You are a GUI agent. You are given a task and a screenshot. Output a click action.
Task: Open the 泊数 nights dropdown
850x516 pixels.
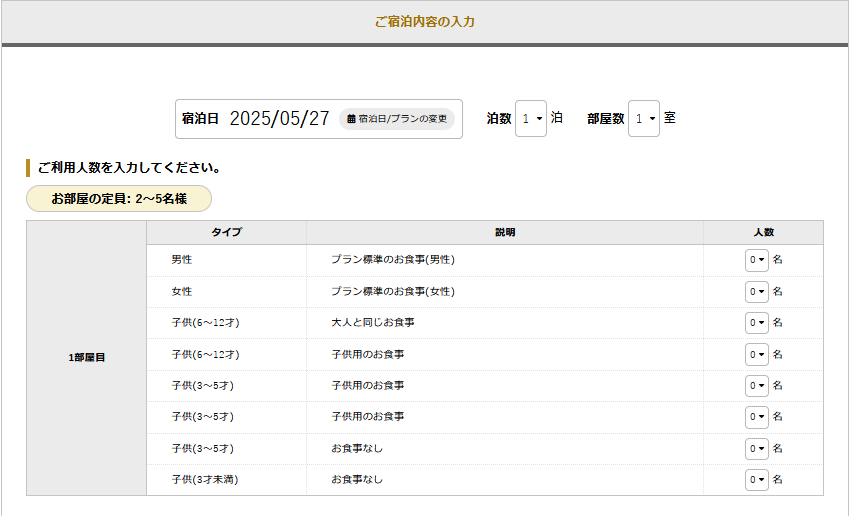click(531, 118)
